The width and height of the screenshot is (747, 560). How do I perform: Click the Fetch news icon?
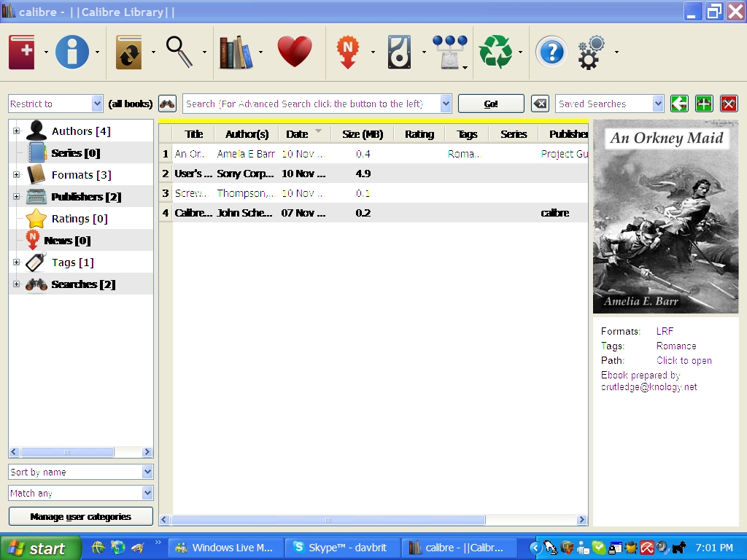pyautogui.click(x=348, y=52)
